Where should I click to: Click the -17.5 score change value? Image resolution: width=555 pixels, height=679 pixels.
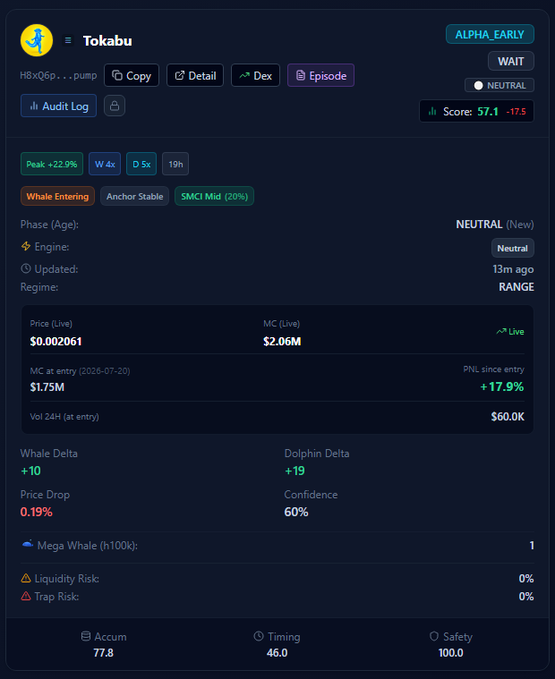tap(516, 112)
